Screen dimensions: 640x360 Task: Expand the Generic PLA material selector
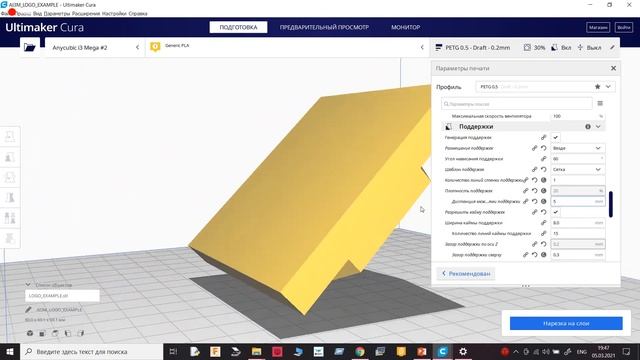(x=287, y=47)
